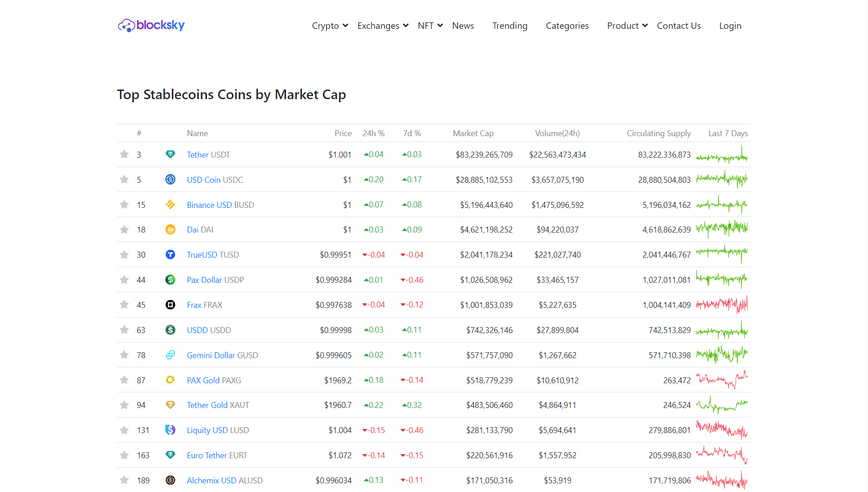
Task: View Tether USDT 7-day sparkline chart
Action: click(722, 154)
